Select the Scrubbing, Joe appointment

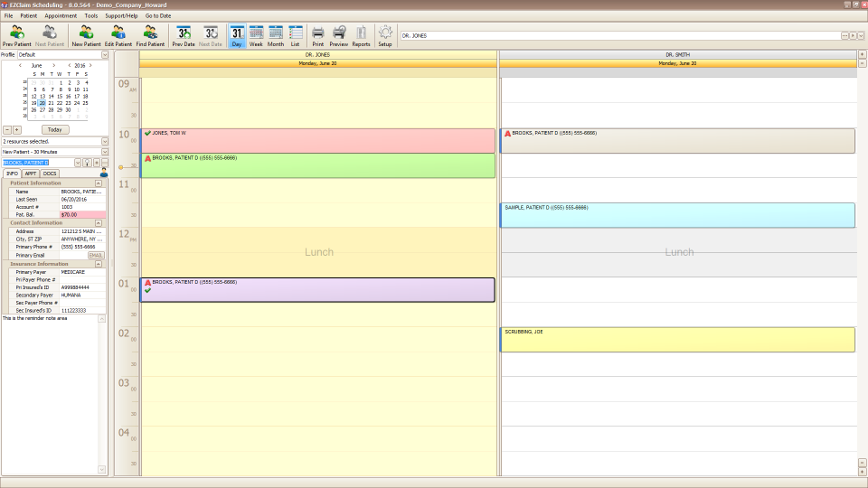[677, 340]
